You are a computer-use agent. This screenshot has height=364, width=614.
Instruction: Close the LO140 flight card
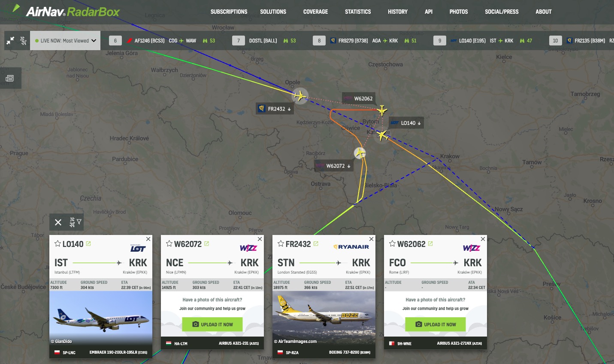(148, 239)
